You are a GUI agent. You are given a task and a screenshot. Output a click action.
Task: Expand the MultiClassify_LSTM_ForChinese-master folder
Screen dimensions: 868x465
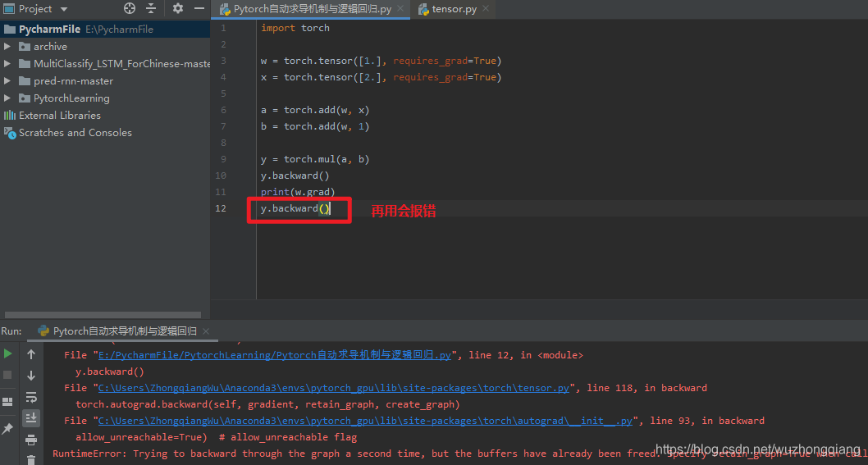(x=7, y=64)
